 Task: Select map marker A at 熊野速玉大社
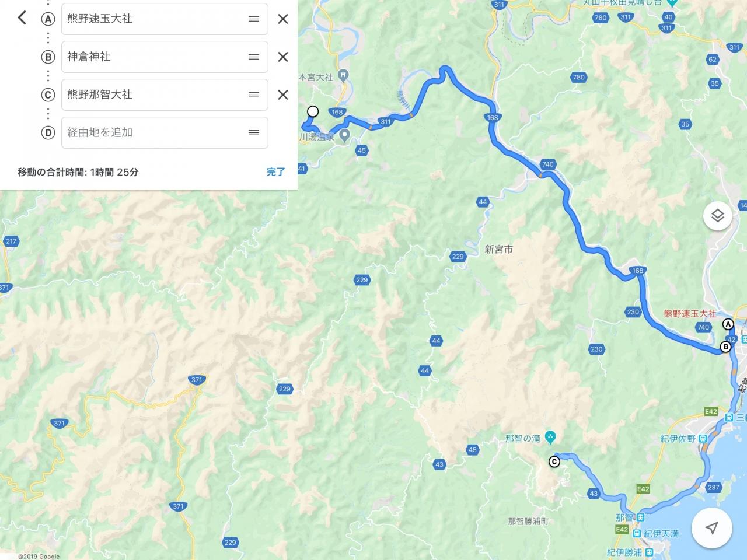tap(728, 324)
